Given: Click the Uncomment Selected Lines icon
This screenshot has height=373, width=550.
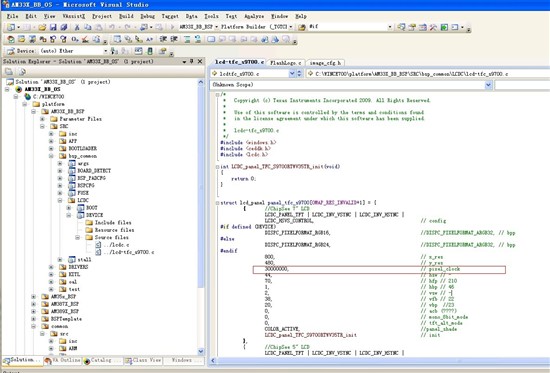Looking at the screenshot, I should [x=197, y=39].
